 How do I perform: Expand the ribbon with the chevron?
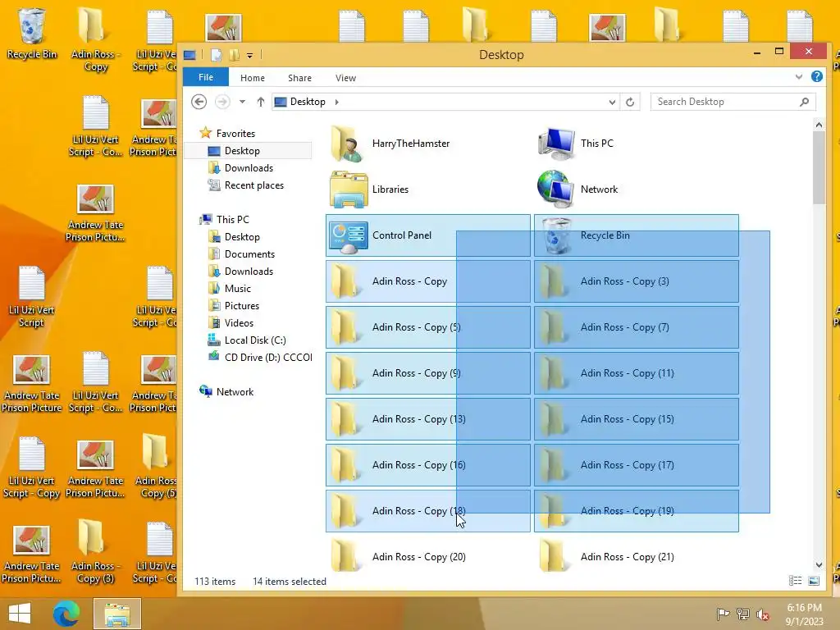[x=799, y=76]
